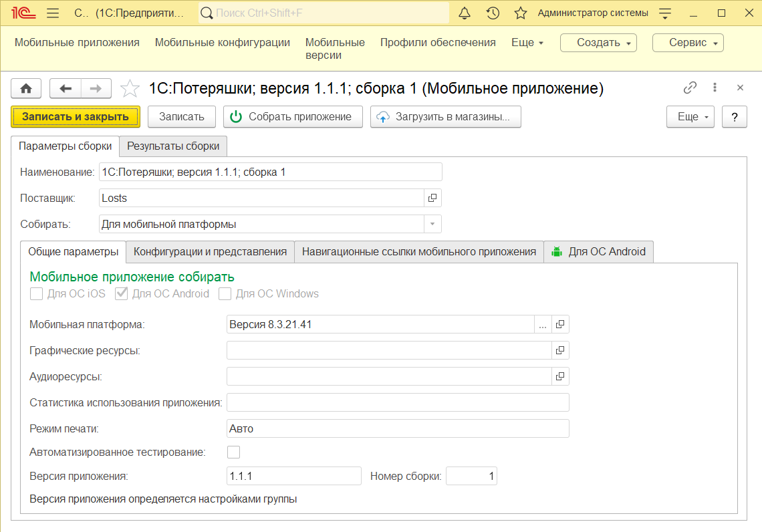Expand the Еще menu in section bar
762x532 pixels.
527,43
